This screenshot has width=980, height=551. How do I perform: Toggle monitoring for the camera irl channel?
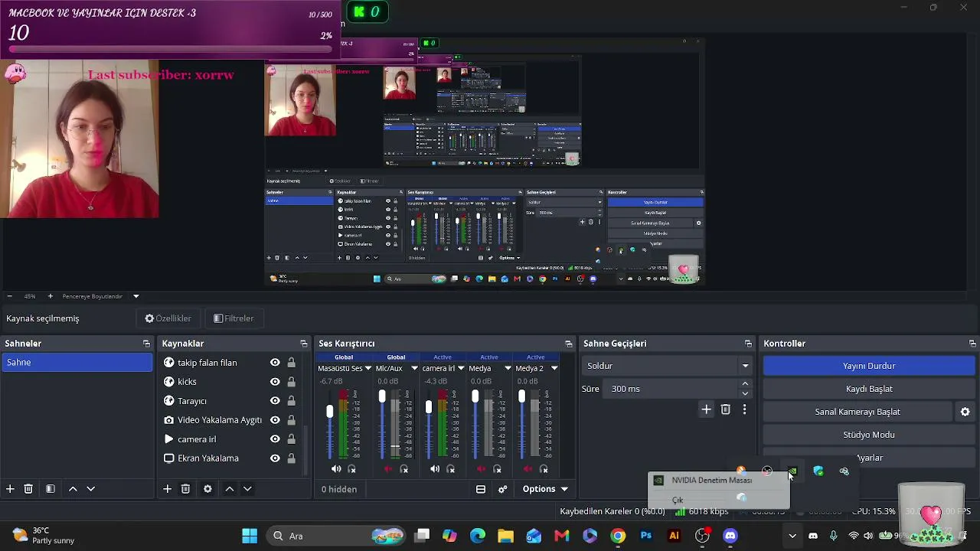[451, 469]
